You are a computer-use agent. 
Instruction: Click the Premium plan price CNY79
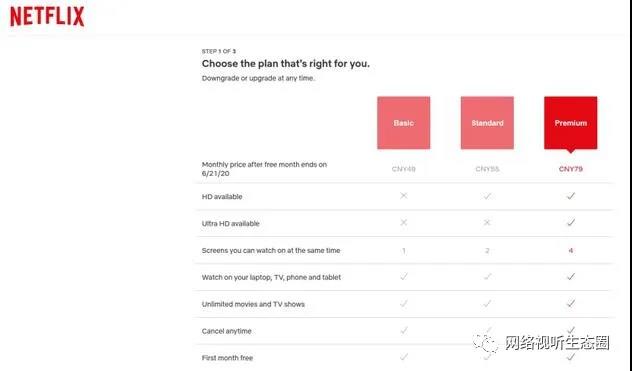570,169
